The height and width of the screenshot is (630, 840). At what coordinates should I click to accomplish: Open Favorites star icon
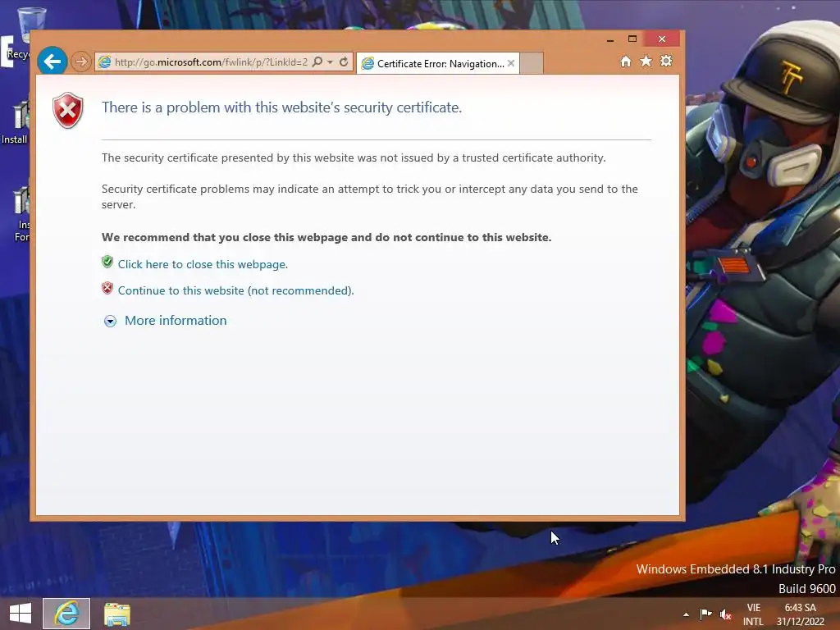click(x=646, y=62)
